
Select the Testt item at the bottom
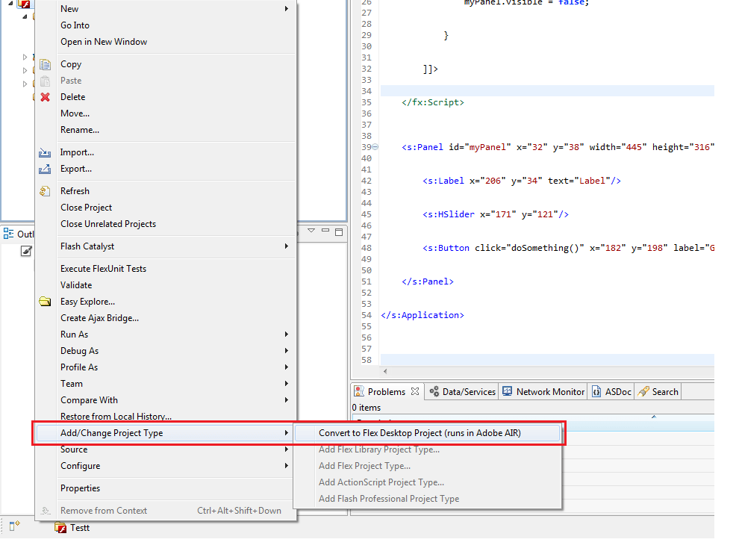(x=78, y=528)
